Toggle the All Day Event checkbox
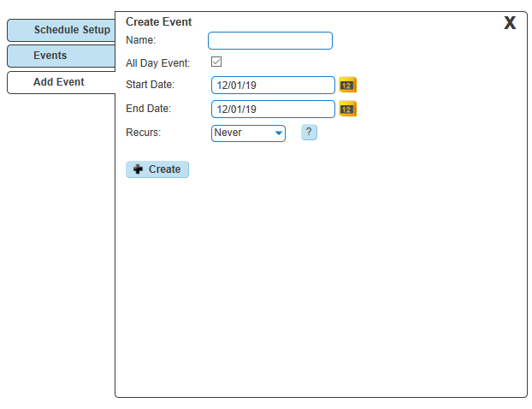532x409 pixels. pyautogui.click(x=216, y=62)
